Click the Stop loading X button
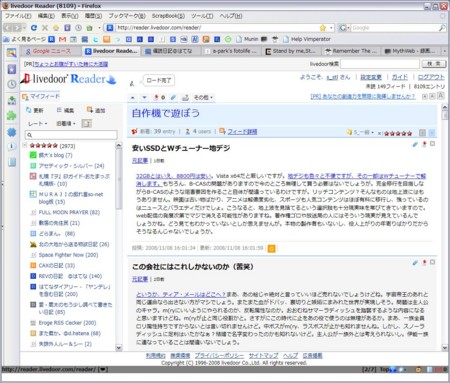The image size is (450, 383). click(45, 28)
